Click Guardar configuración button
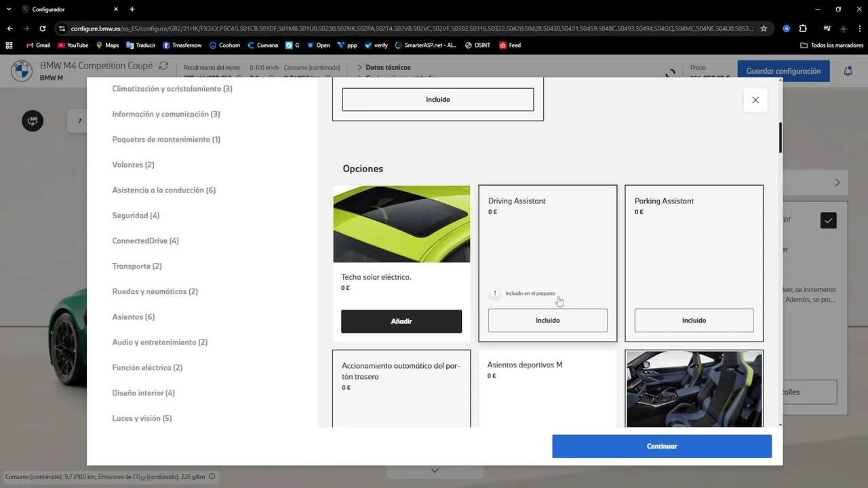This screenshot has height=488, width=868. point(783,71)
